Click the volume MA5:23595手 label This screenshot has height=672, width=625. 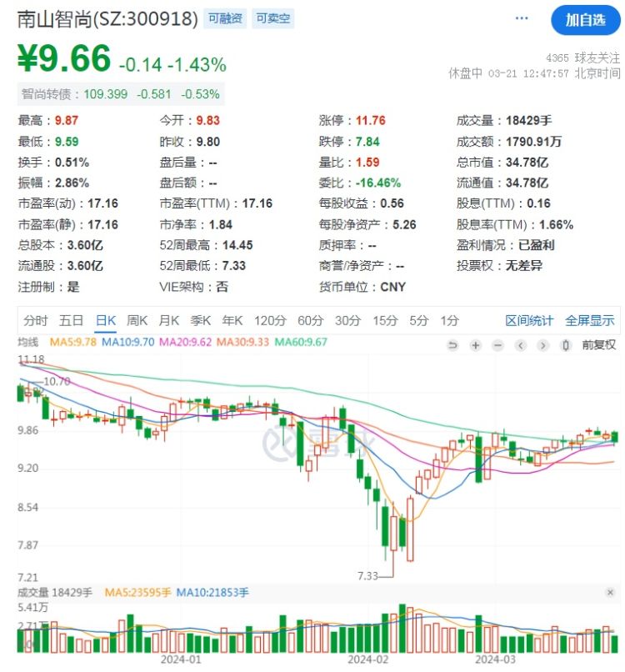(x=137, y=592)
